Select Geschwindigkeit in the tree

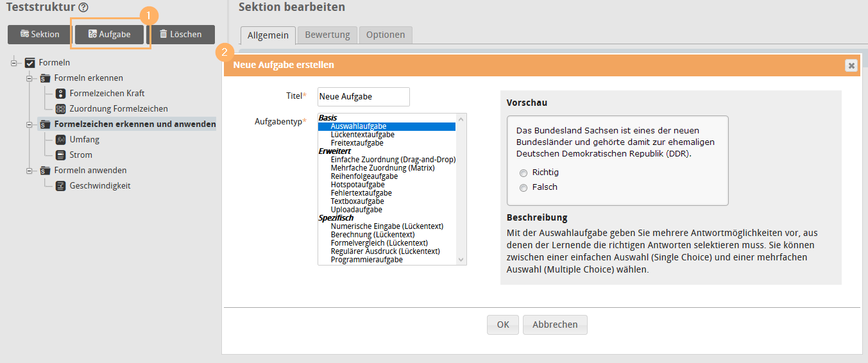[x=100, y=186]
